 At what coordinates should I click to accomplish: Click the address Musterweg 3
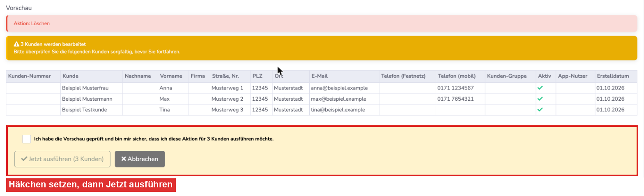(x=228, y=110)
